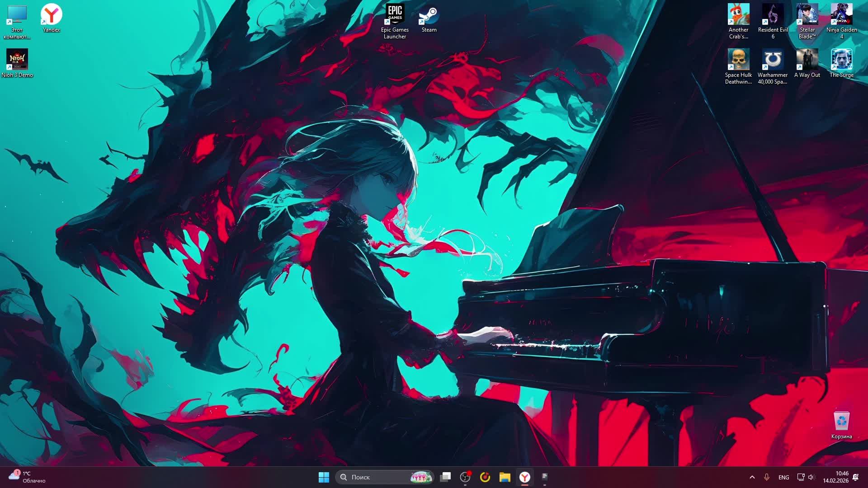
Task: Open the Windows Start menu button
Action: click(324, 477)
